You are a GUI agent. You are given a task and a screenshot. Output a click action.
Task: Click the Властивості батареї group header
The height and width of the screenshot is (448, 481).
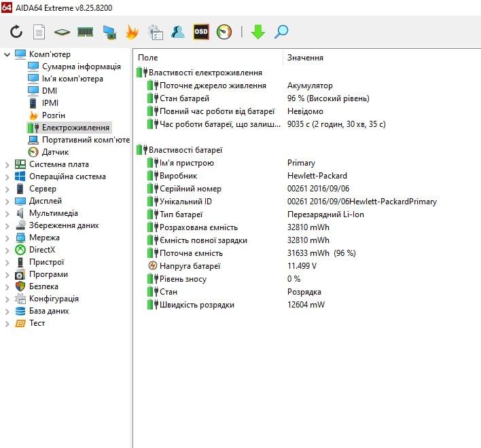point(185,150)
